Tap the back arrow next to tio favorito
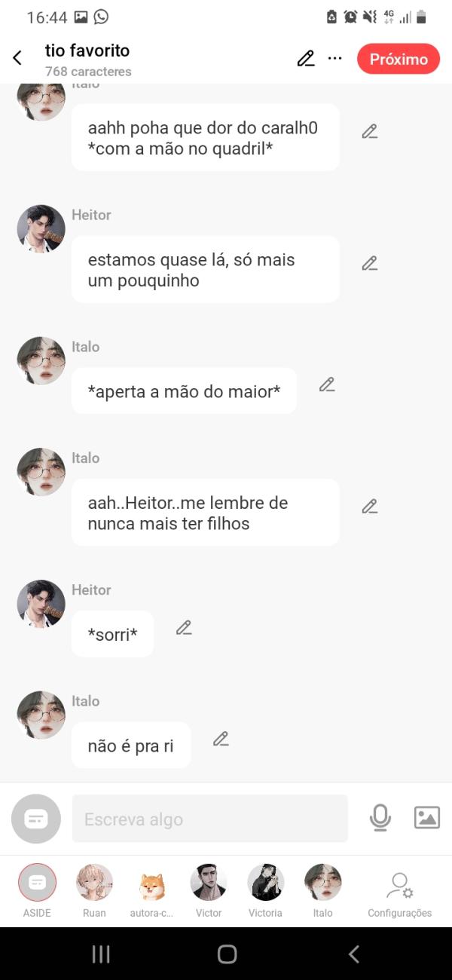The width and height of the screenshot is (452, 980). 17,59
